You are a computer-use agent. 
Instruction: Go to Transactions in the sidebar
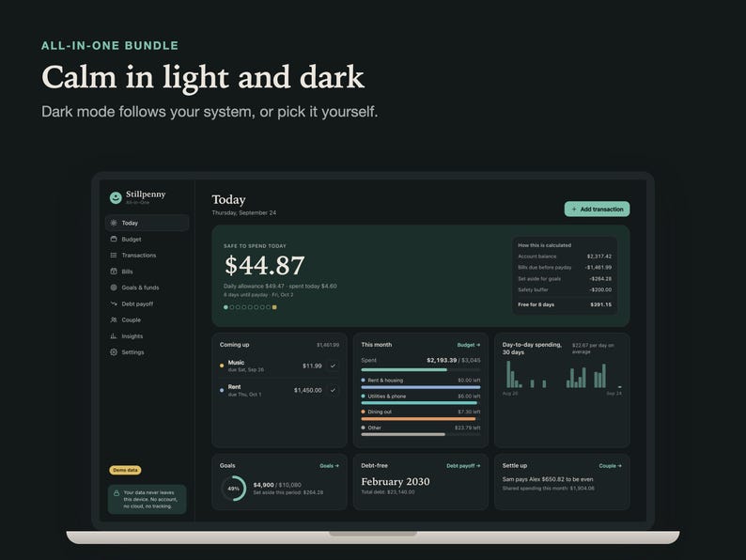[147, 255]
